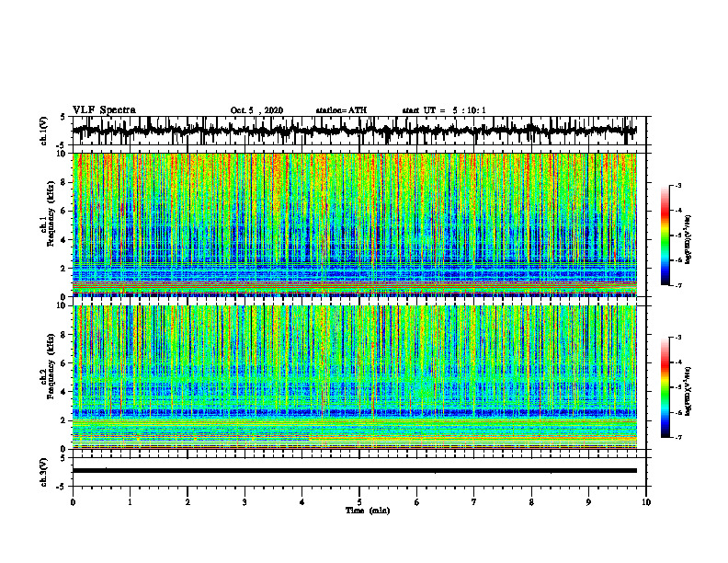Click the time axis tick label "9"
Screen dimensions: 728x563
pyautogui.click(x=588, y=502)
